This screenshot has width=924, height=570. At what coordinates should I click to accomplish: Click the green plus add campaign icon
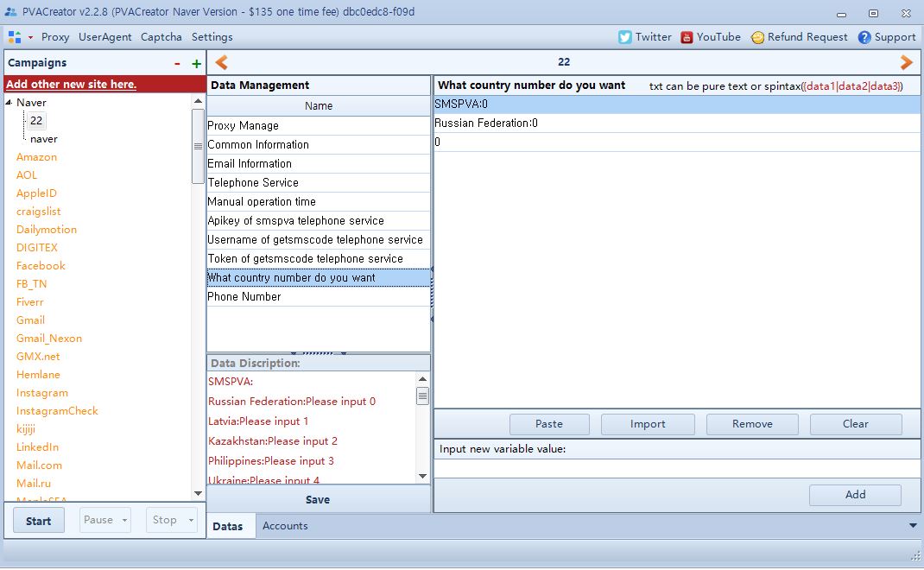coord(197,64)
